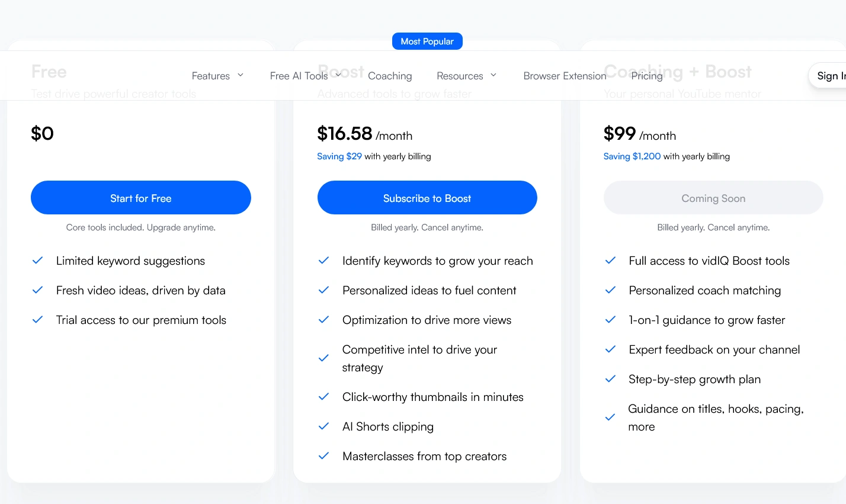Click the 'Most Popular' badge

point(427,41)
